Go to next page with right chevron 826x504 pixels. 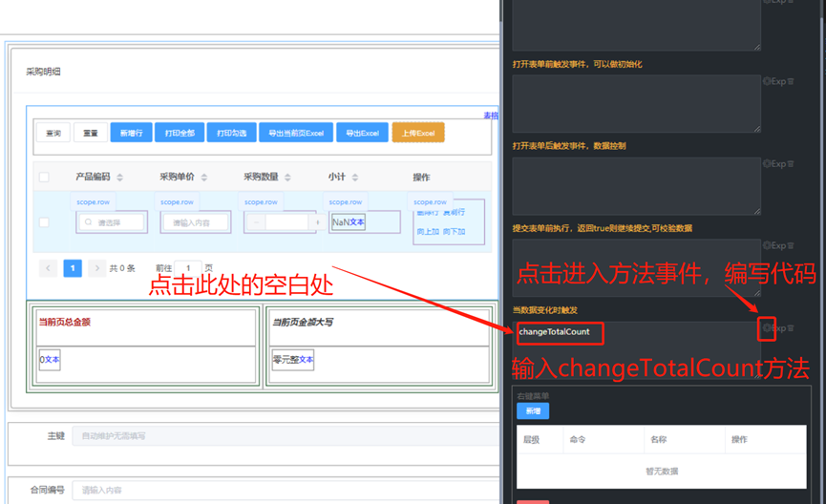click(97, 268)
